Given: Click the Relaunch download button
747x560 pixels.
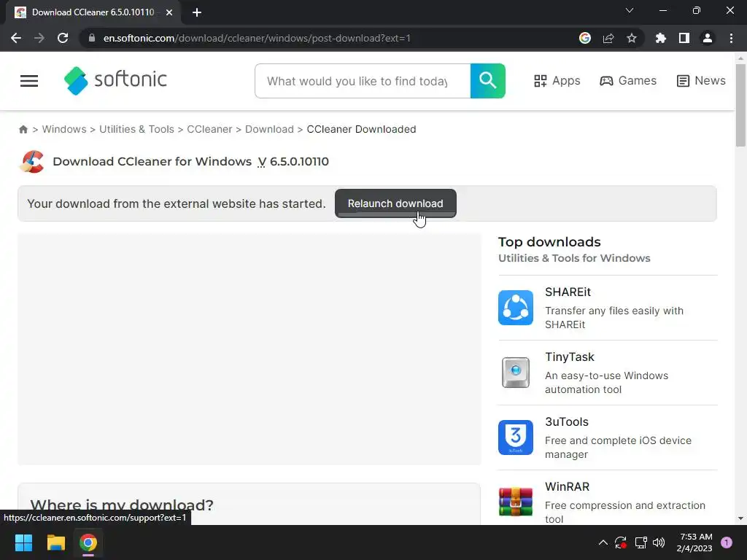Looking at the screenshot, I should click(x=395, y=203).
